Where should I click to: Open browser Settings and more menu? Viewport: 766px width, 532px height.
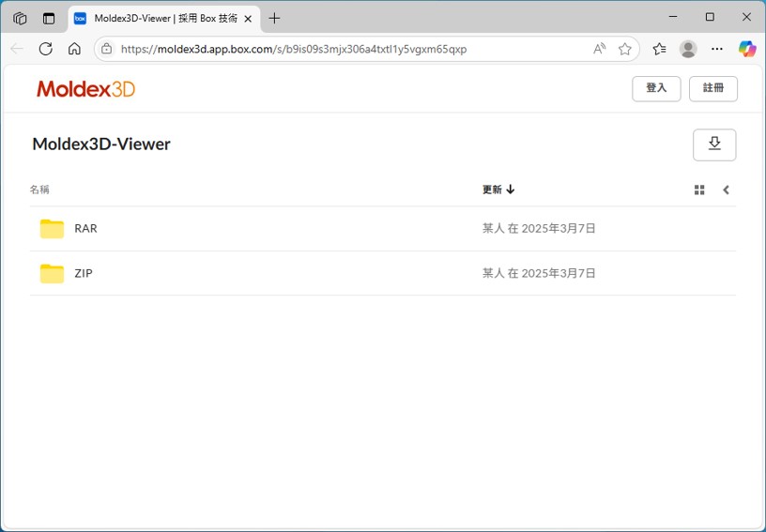(x=717, y=49)
